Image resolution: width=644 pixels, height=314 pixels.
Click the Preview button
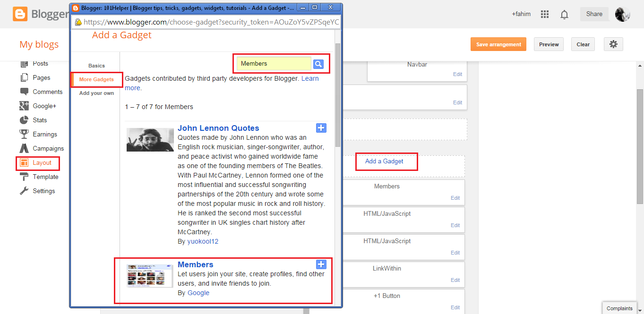pos(549,44)
